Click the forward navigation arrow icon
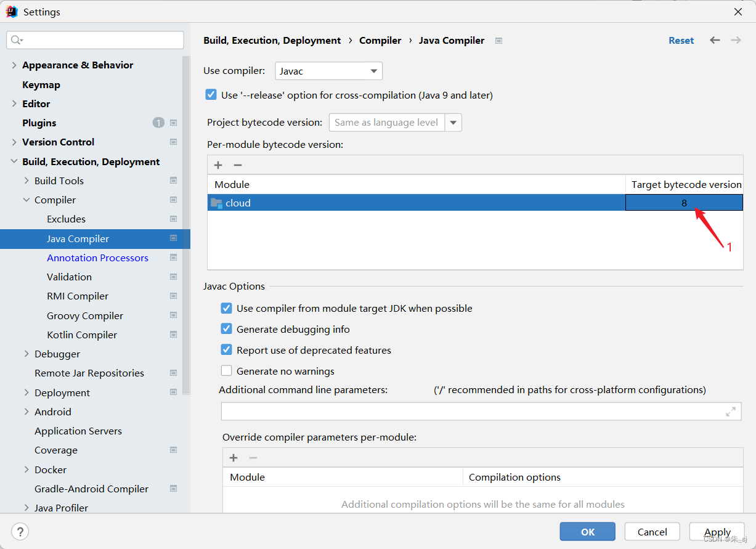 735,40
